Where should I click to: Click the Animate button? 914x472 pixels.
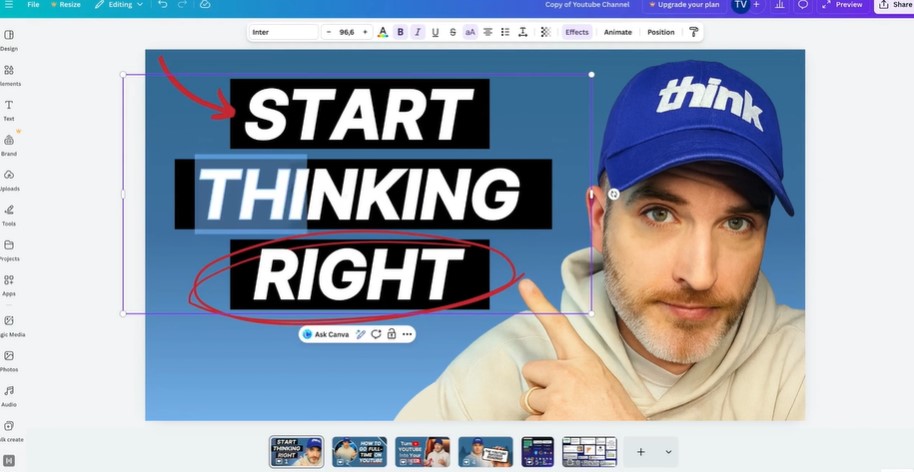click(x=617, y=32)
